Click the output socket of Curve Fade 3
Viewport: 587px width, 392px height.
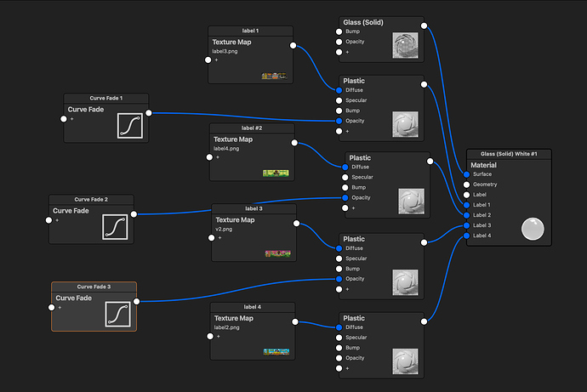pyautogui.click(x=137, y=301)
